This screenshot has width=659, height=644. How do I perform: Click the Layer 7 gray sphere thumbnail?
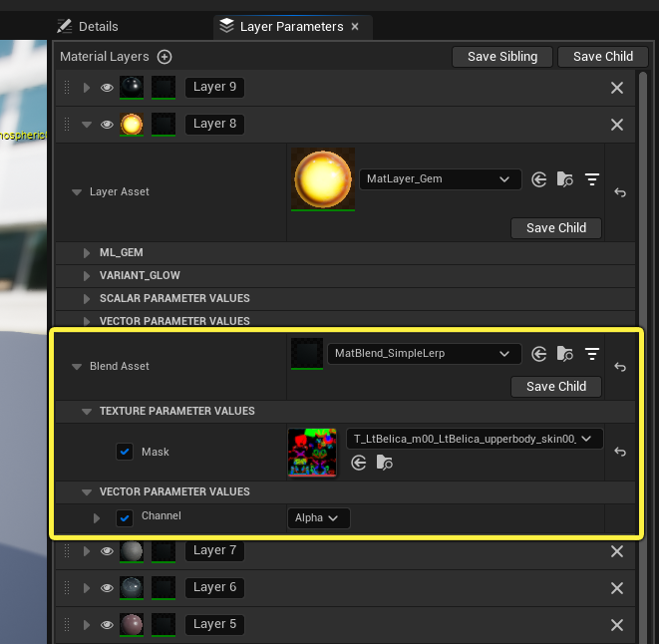point(132,551)
